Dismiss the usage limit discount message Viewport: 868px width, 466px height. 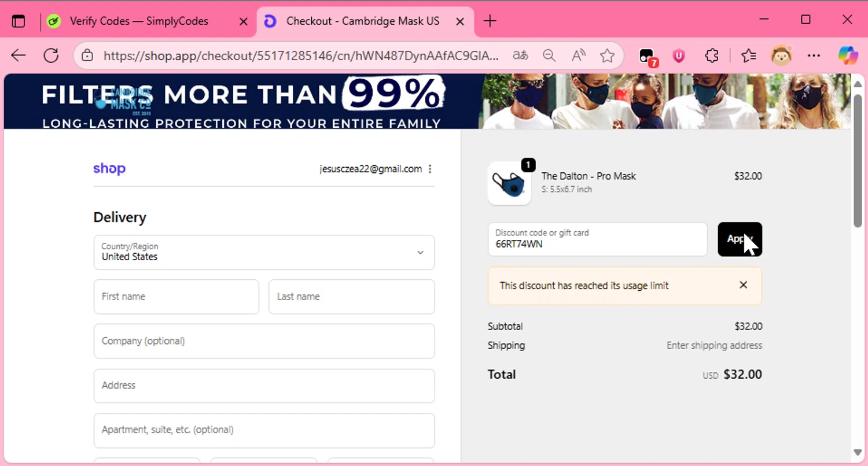click(x=744, y=285)
